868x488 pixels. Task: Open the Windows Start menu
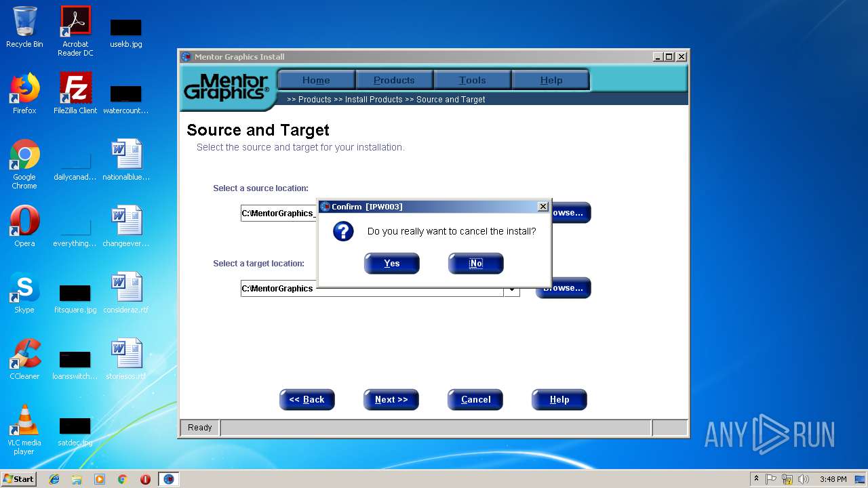coord(19,479)
